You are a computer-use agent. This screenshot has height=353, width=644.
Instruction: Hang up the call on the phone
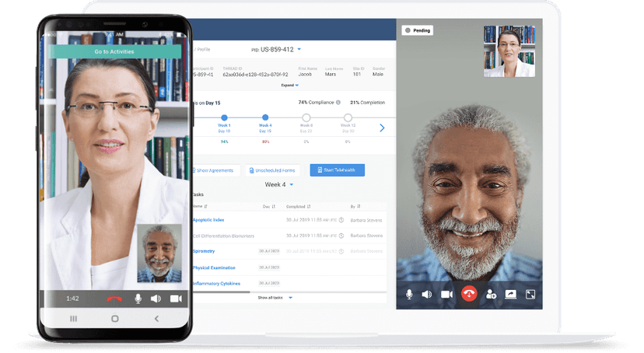pos(114,299)
